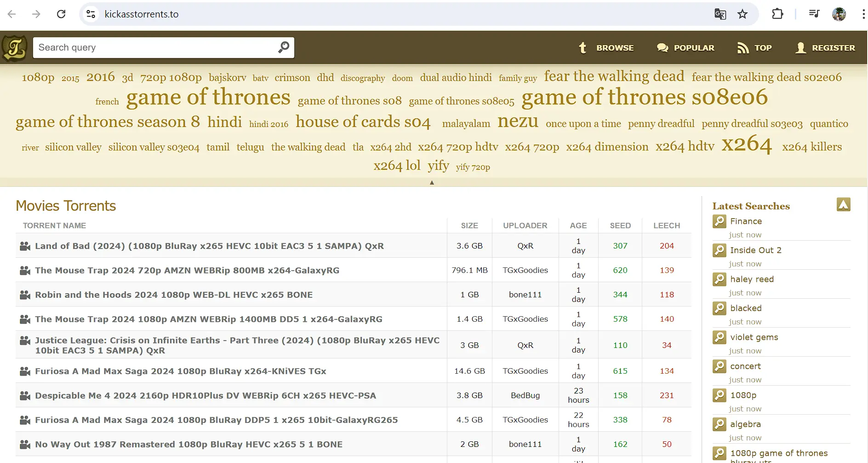This screenshot has width=868, height=463.
Task: Click the Latest Searches up-arrow icon
Action: (843, 204)
